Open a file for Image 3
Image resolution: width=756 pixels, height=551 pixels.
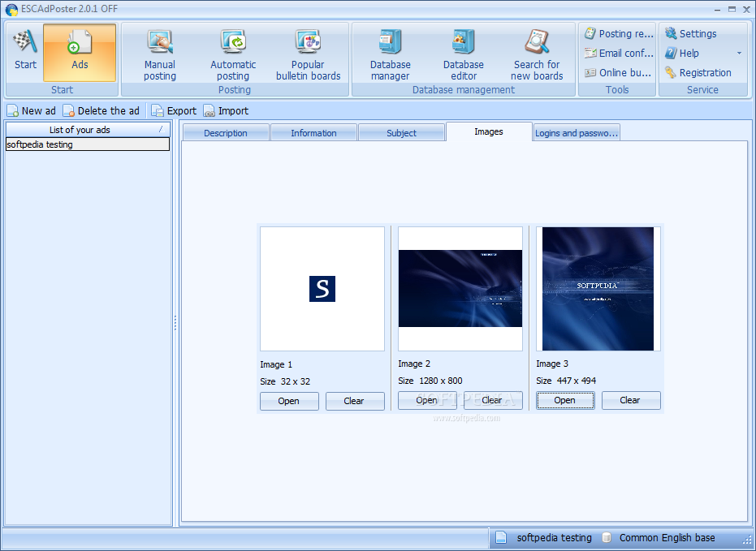pos(564,400)
